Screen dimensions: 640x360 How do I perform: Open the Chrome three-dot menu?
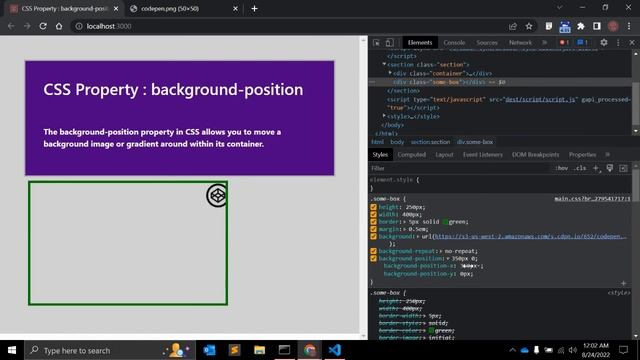point(629,26)
